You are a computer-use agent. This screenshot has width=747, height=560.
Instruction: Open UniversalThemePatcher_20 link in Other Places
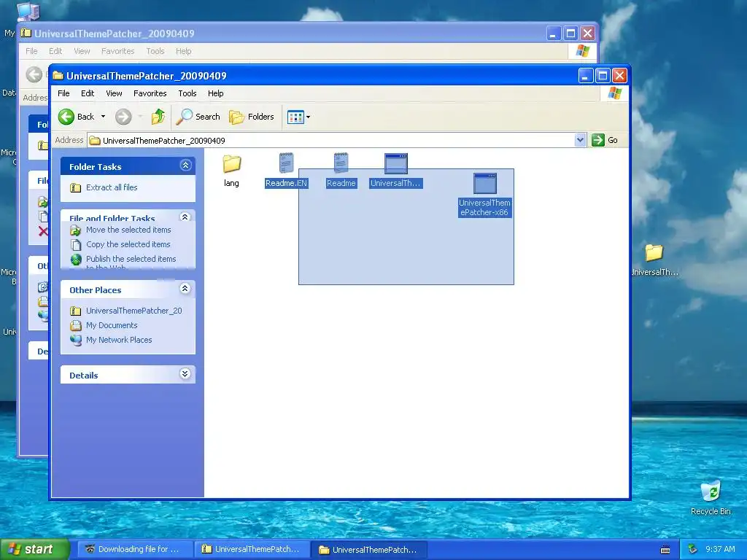coord(134,311)
